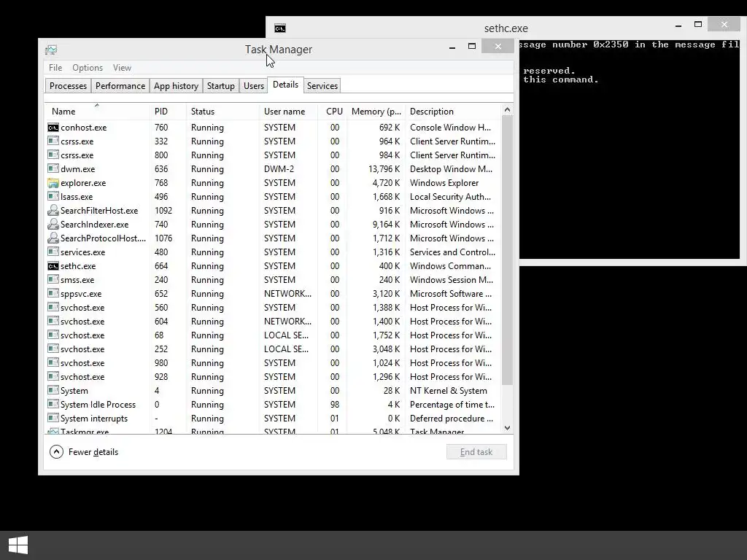Click PID 1092 cell
Viewport: 747px width, 560px height.
tap(163, 211)
